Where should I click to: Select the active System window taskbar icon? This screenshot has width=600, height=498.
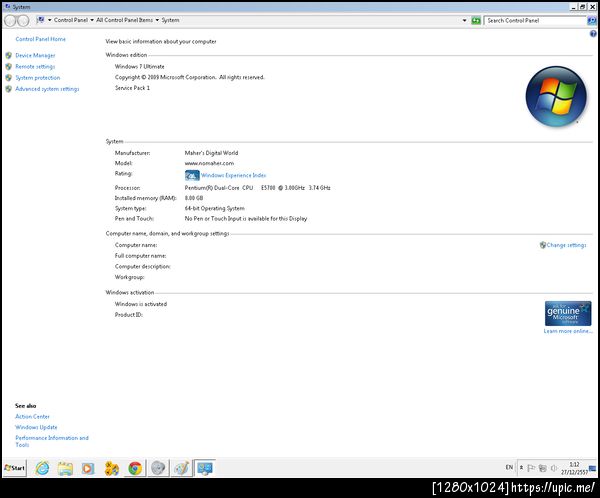pos(205,468)
